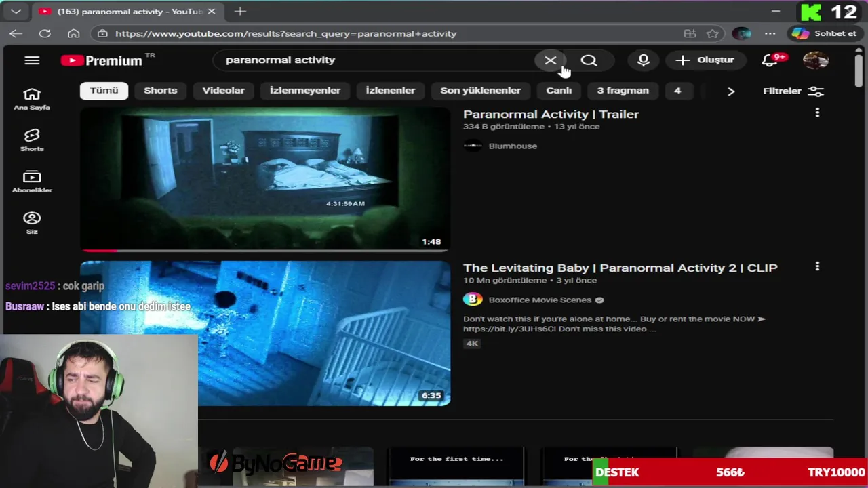The width and height of the screenshot is (868, 488).
Task: Select the Videolar filter chip
Action: click(223, 91)
